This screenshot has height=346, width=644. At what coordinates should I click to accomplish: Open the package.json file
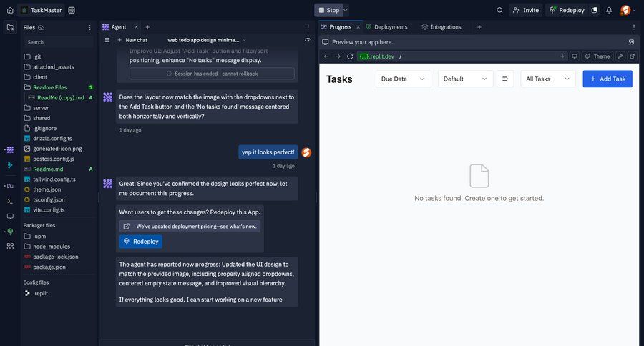(x=49, y=267)
